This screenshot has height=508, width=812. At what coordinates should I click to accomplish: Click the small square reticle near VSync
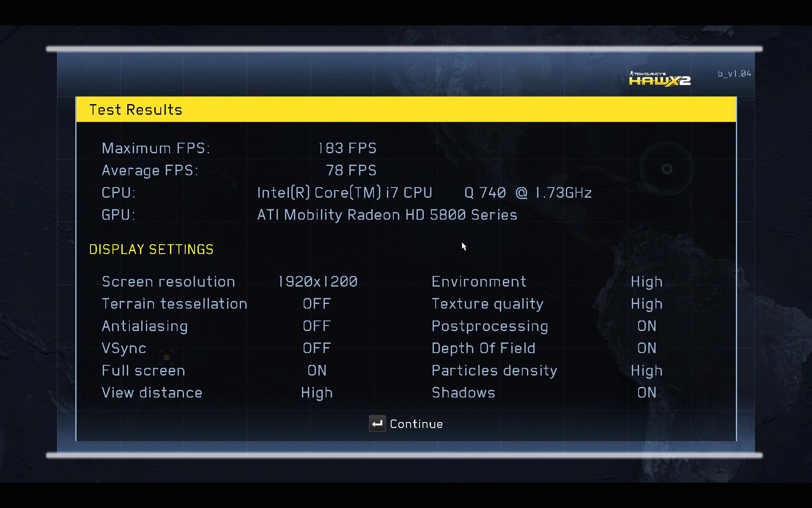click(167, 358)
